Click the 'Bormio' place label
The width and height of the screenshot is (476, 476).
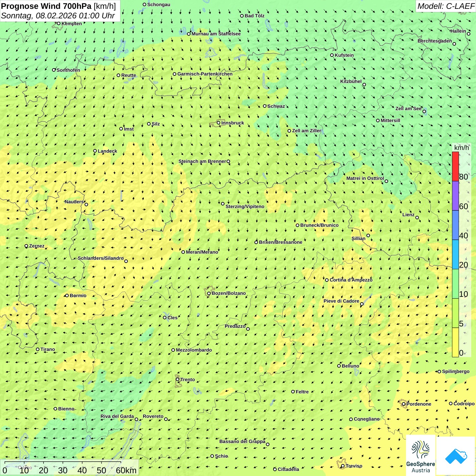click(x=78, y=295)
